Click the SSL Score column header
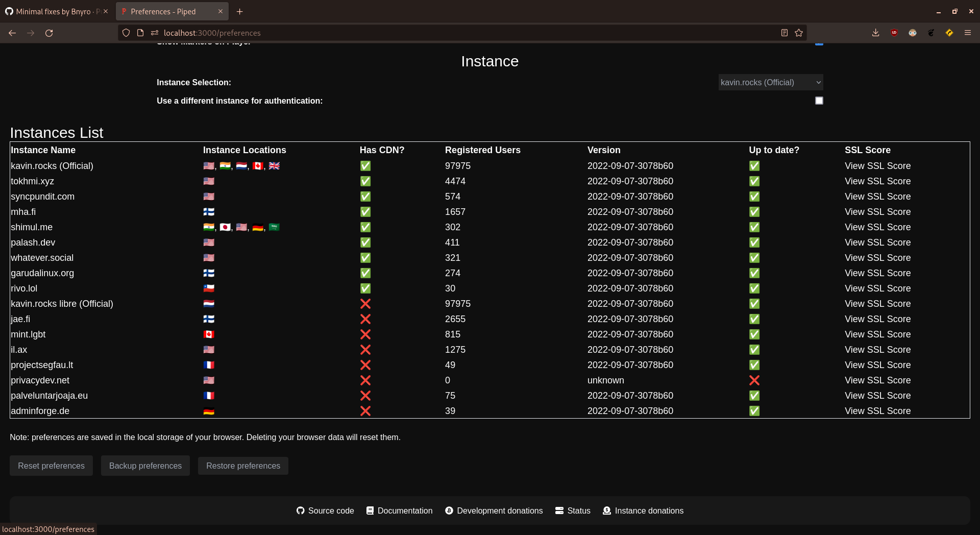980x535 pixels. tap(868, 150)
